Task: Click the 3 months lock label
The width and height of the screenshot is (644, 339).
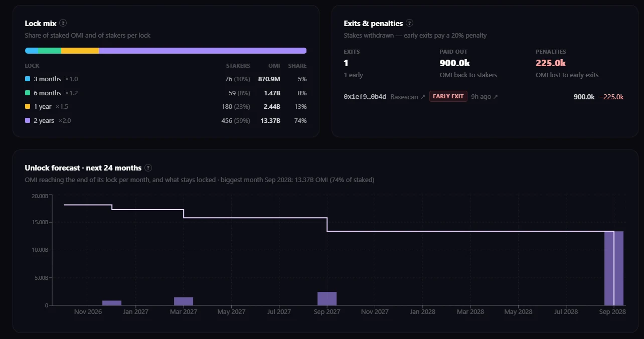Action: click(47, 79)
